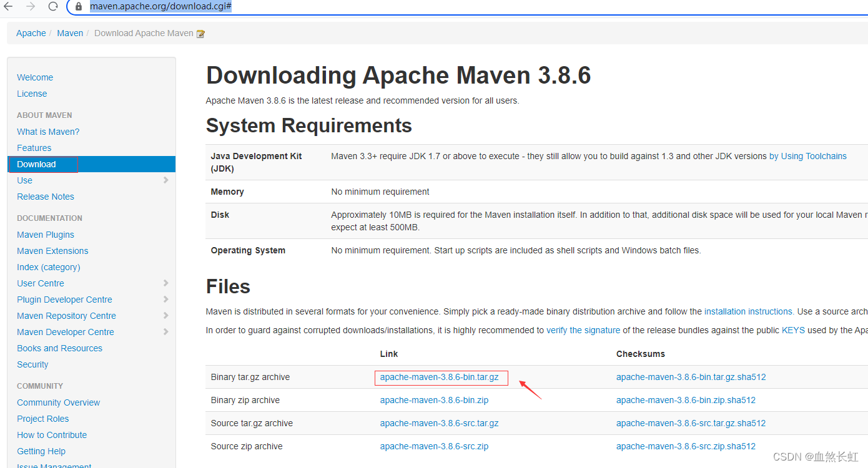The height and width of the screenshot is (468, 868).
Task: Open apache-maven-3.8.6-bin.zip.sha512 checksum
Action: click(686, 400)
